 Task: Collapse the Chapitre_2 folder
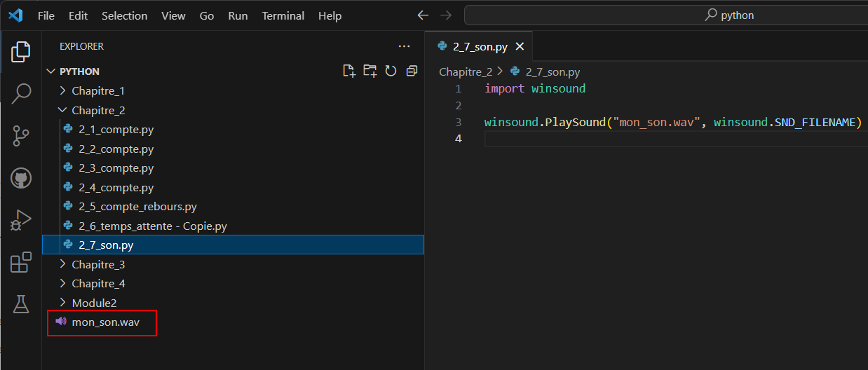pos(63,110)
